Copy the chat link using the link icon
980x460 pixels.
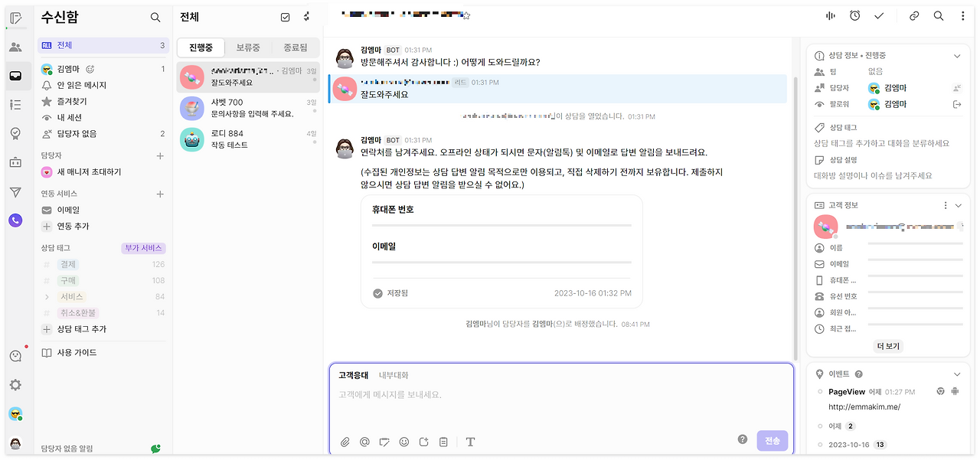913,15
